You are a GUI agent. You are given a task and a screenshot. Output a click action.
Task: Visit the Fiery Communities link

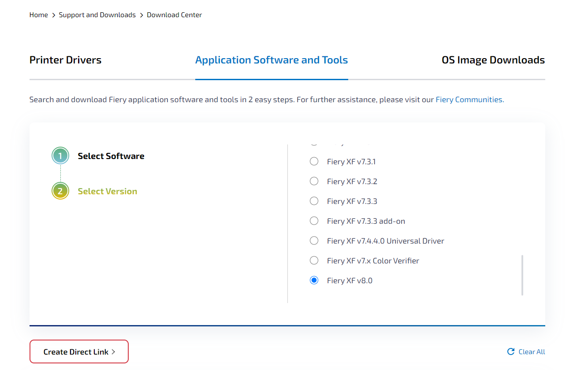click(x=470, y=100)
